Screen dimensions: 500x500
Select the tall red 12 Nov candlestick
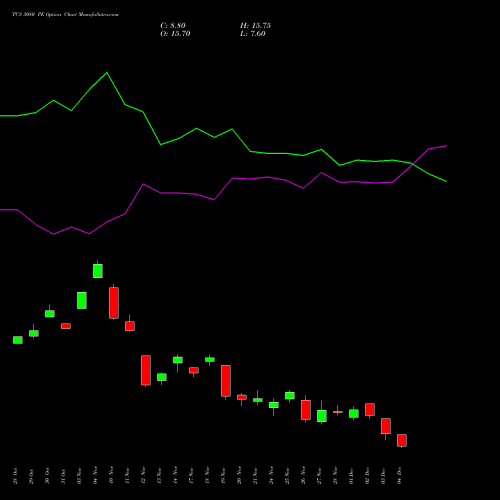(146, 370)
